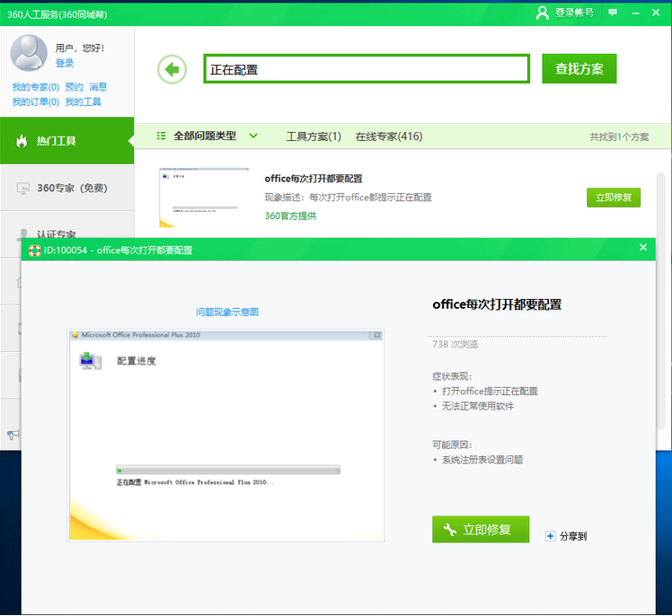Click the 问题现象示意图 link
This screenshot has height=616, width=672.
227,312
